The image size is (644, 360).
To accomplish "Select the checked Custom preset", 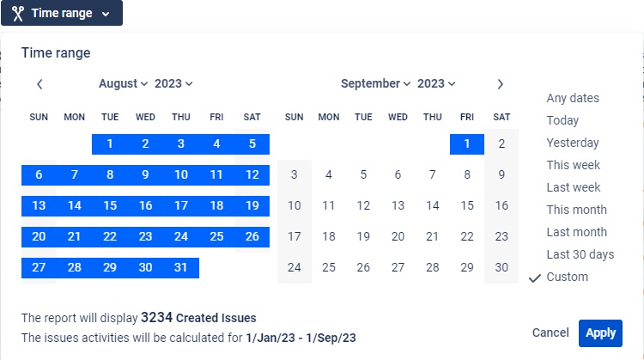I will click(x=567, y=277).
